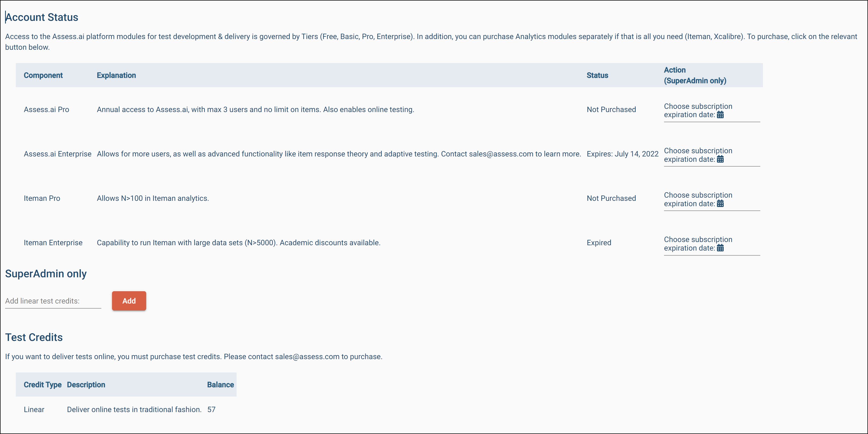Image resolution: width=868 pixels, height=434 pixels.
Task: Click the Status column header
Action: tap(597, 75)
